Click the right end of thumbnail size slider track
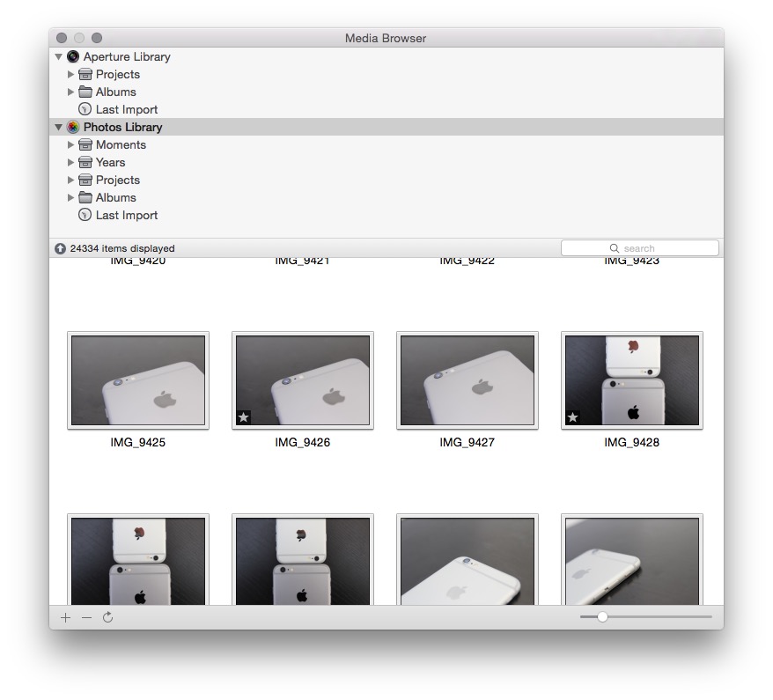The width and height of the screenshot is (773, 700). click(x=710, y=616)
